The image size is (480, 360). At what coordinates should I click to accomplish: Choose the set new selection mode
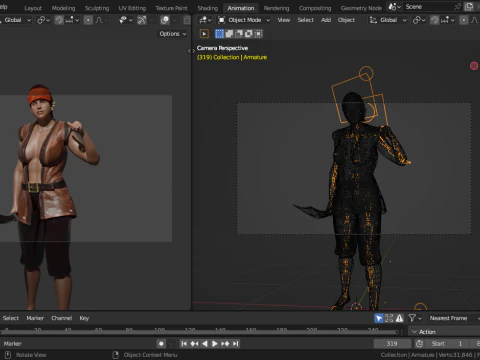219,34
